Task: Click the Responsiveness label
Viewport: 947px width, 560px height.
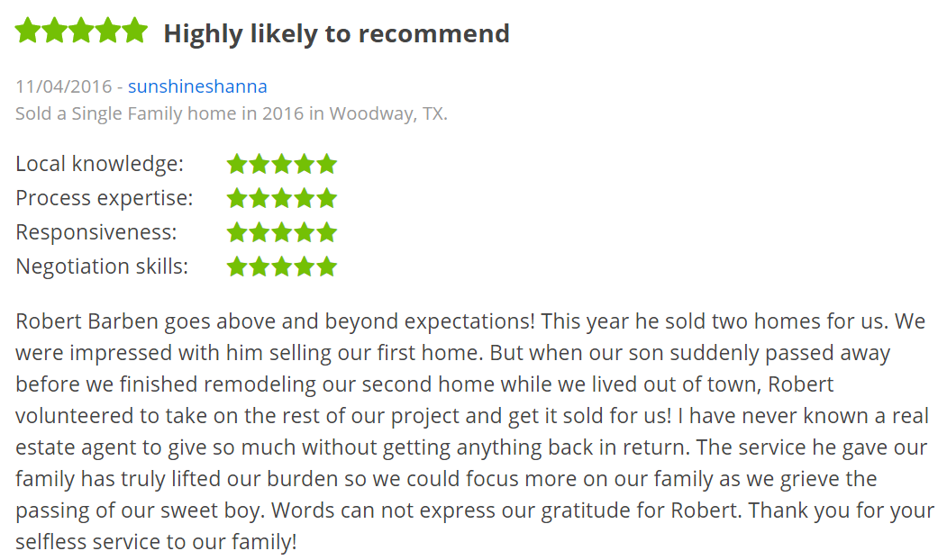Action: (x=96, y=232)
